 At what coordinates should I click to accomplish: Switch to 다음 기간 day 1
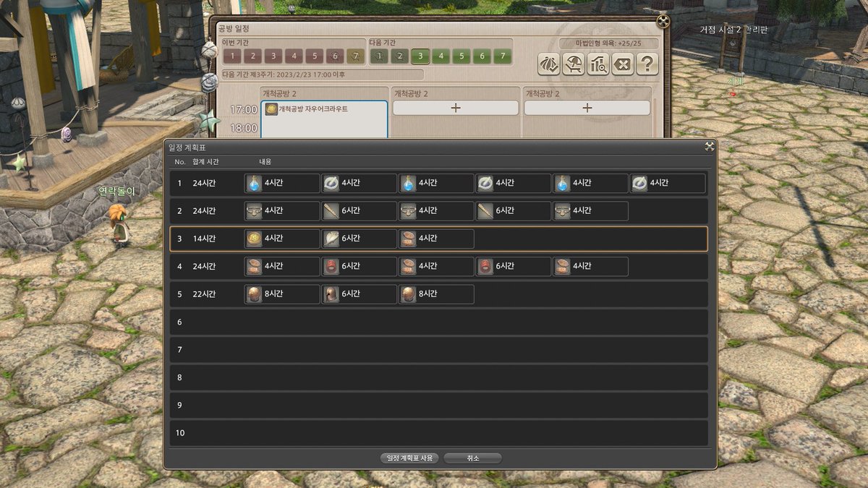[x=379, y=56]
